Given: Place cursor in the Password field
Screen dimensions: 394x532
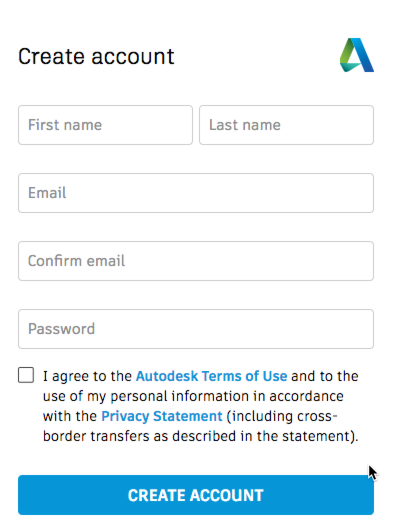Looking at the screenshot, I should point(196,329).
